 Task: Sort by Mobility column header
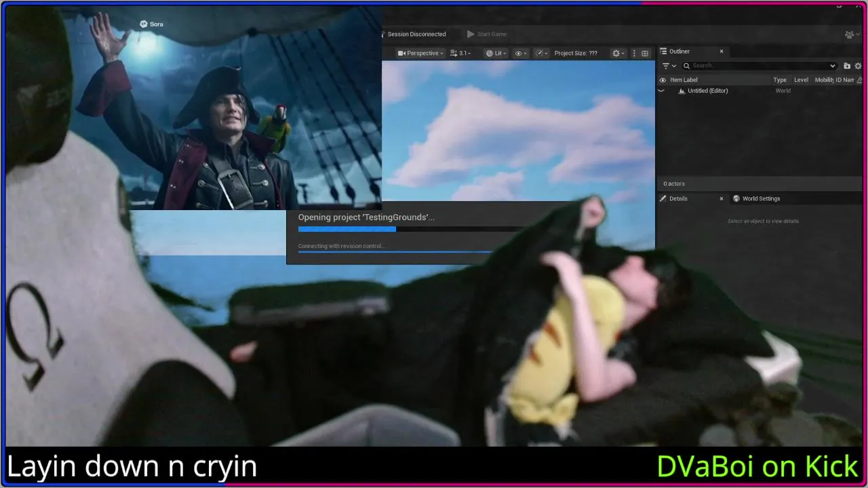pyautogui.click(x=823, y=80)
